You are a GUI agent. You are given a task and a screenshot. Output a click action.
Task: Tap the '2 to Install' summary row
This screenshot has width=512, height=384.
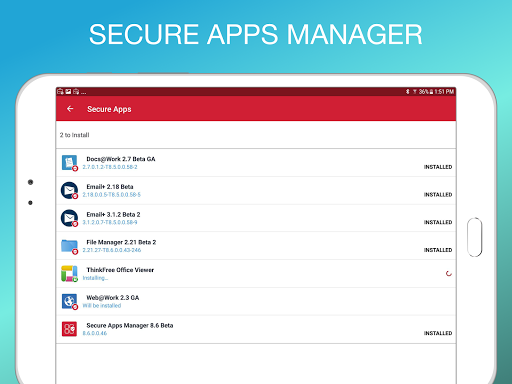pos(256,135)
